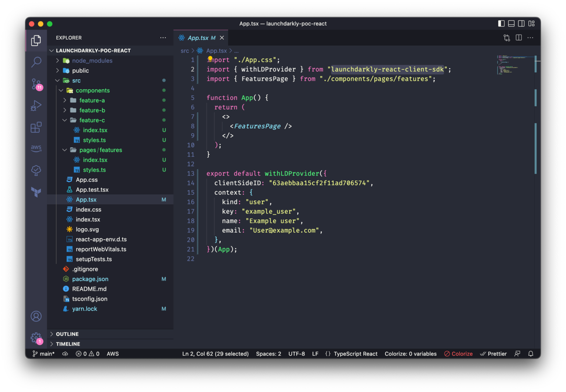566x392 pixels.
Task: Select the App.tsx editor tab
Action: 198,38
